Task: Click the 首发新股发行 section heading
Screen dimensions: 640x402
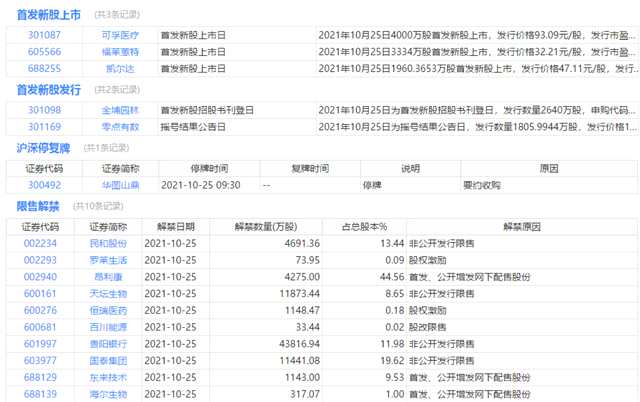Action: point(49,90)
